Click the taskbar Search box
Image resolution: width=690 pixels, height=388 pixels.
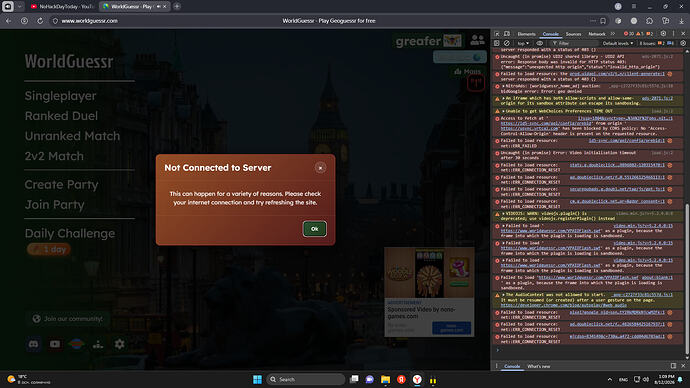(x=305, y=379)
